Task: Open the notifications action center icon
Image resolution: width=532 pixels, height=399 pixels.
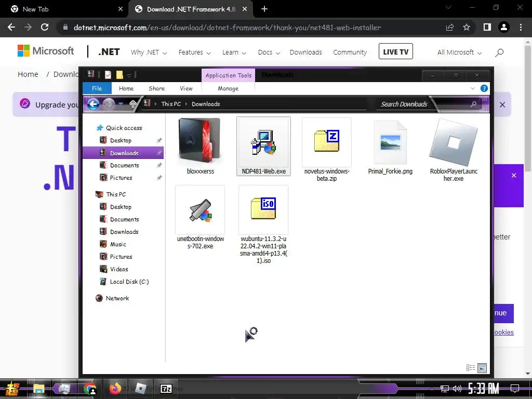Action: pos(515,389)
